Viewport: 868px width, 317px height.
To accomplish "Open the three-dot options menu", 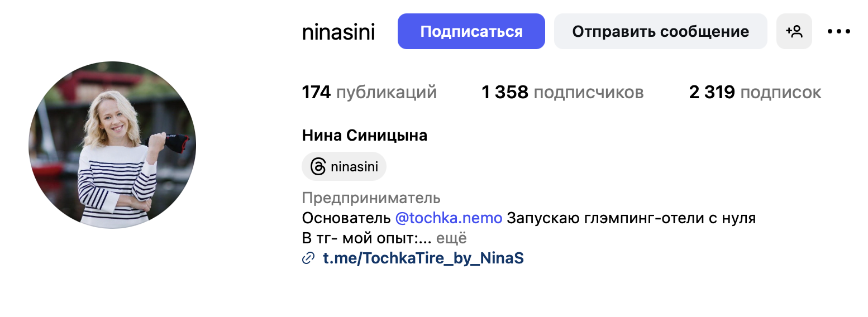I will [838, 31].
